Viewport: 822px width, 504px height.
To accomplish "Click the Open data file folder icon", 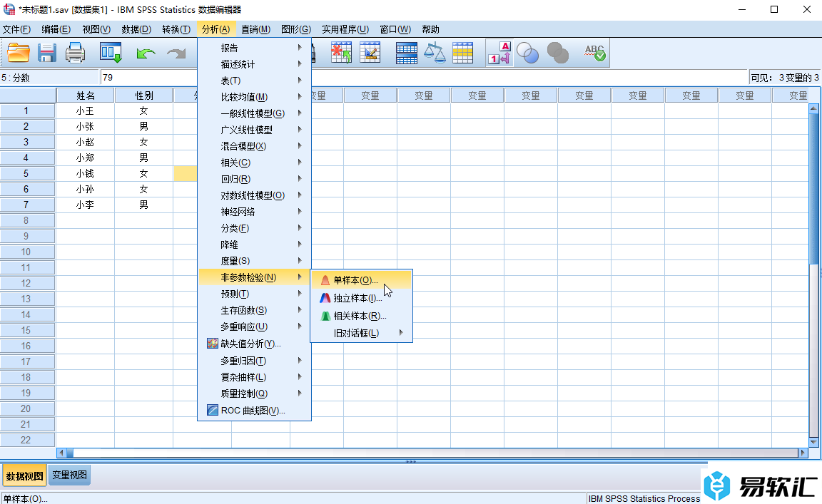I will (x=19, y=53).
